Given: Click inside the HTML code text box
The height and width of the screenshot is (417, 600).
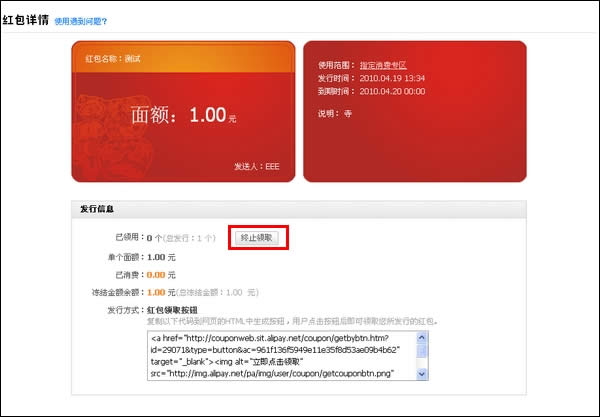Looking at the screenshot, I should 282,356.
